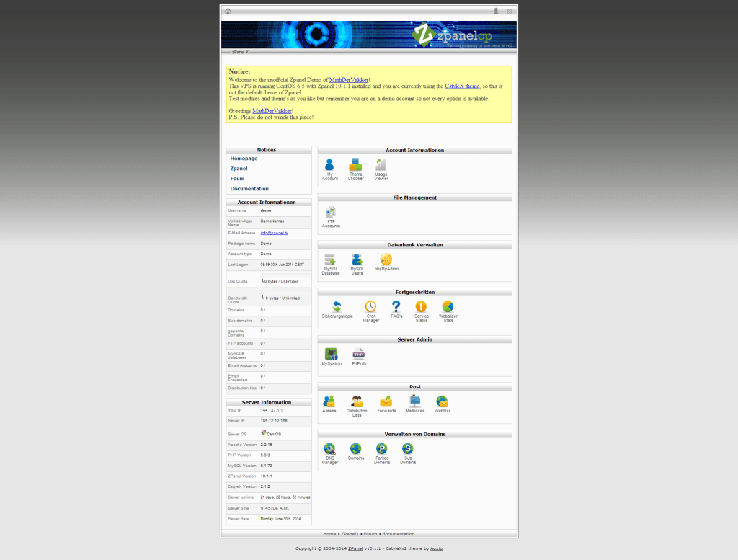Launch phpMyAdmin
The height and width of the screenshot is (560, 738).
pyautogui.click(x=386, y=262)
